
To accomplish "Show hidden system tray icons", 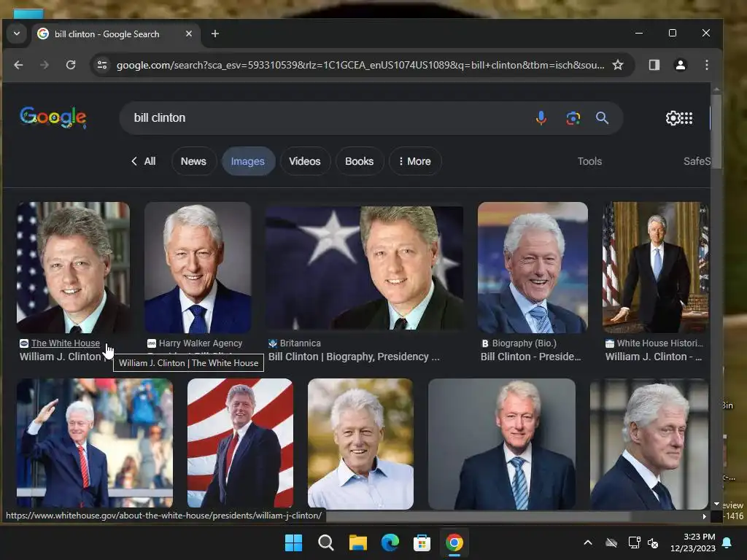I will coord(588,542).
